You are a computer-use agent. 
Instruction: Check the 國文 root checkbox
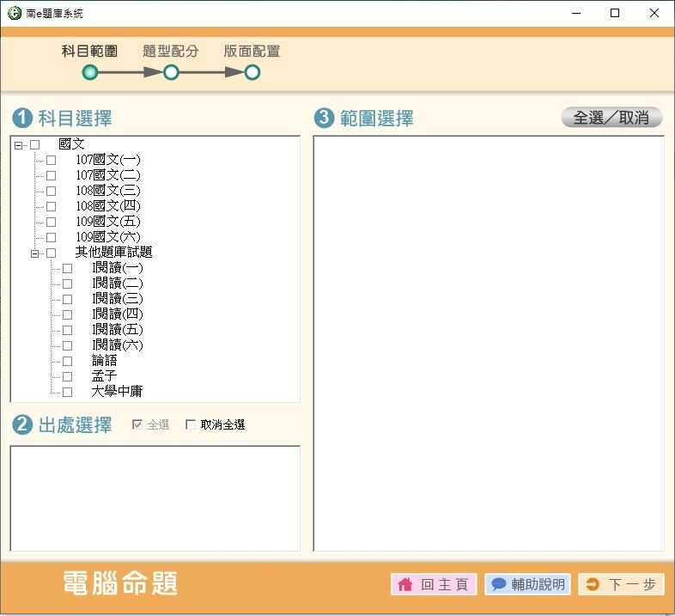[35, 144]
